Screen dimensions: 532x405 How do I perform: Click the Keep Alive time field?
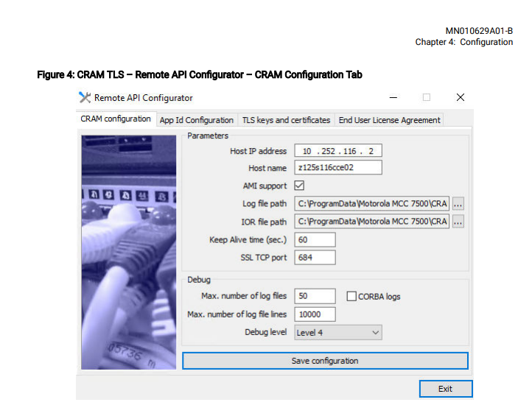pos(315,240)
